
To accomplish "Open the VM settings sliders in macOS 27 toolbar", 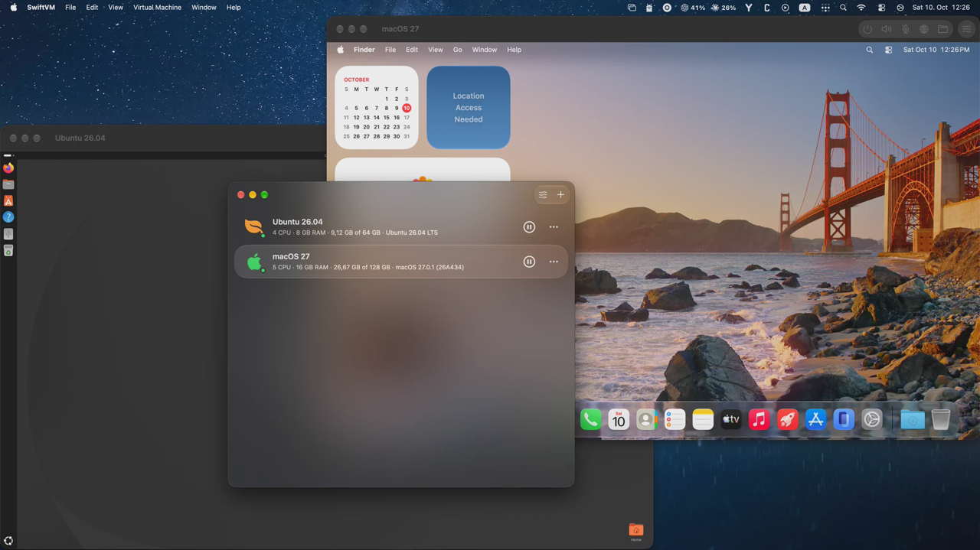I will pos(966,29).
